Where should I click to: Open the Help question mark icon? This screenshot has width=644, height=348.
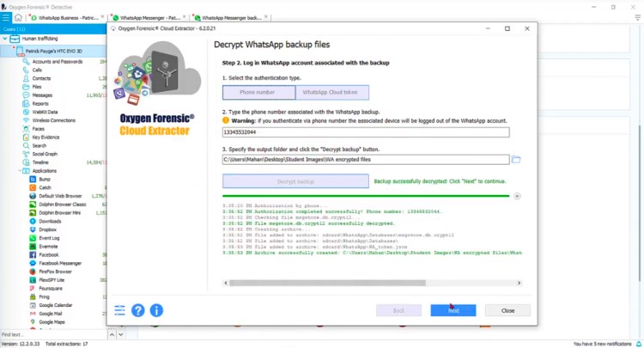(138, 310)
